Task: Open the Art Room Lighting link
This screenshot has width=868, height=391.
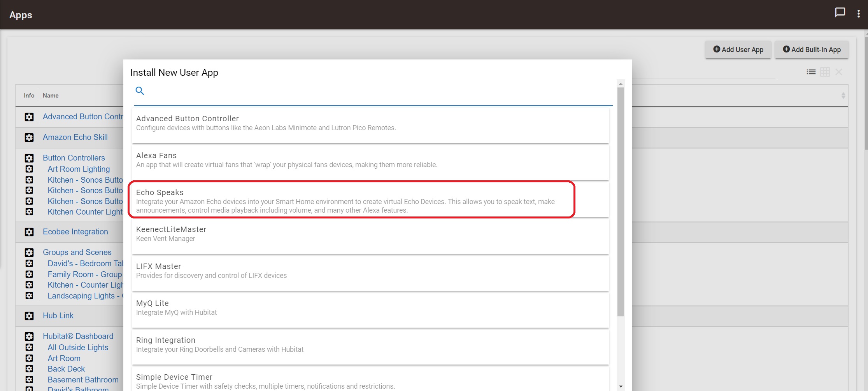Action: (79, 169)
